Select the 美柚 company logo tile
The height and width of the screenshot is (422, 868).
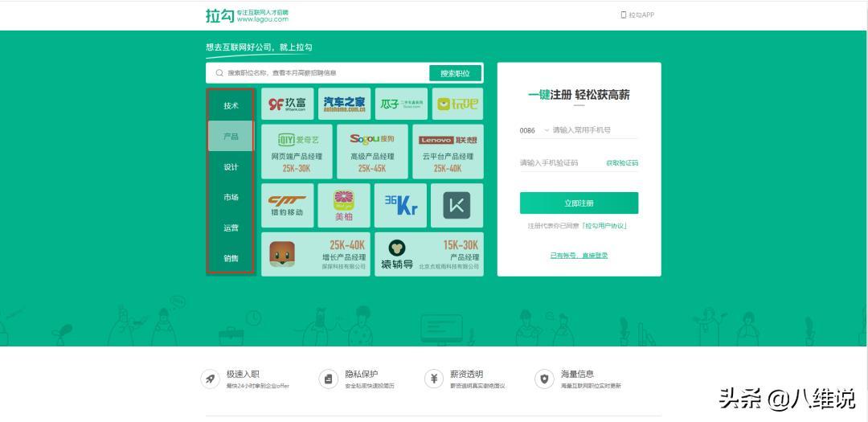click(x=343, y=205)
